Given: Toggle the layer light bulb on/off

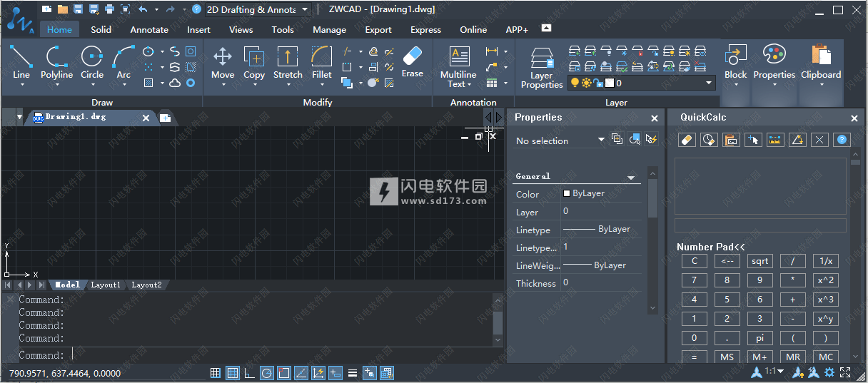Looking at the screenshot, I should (574, 83).
